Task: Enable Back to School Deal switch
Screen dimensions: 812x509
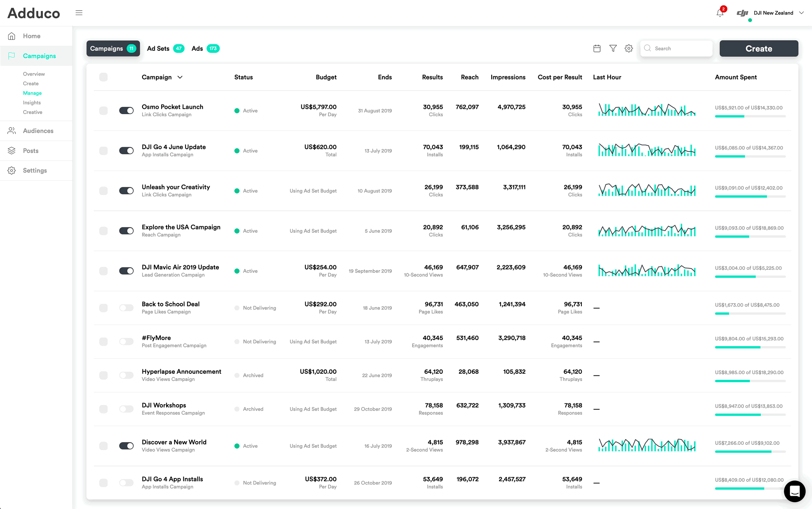Action: pos(126,308)
